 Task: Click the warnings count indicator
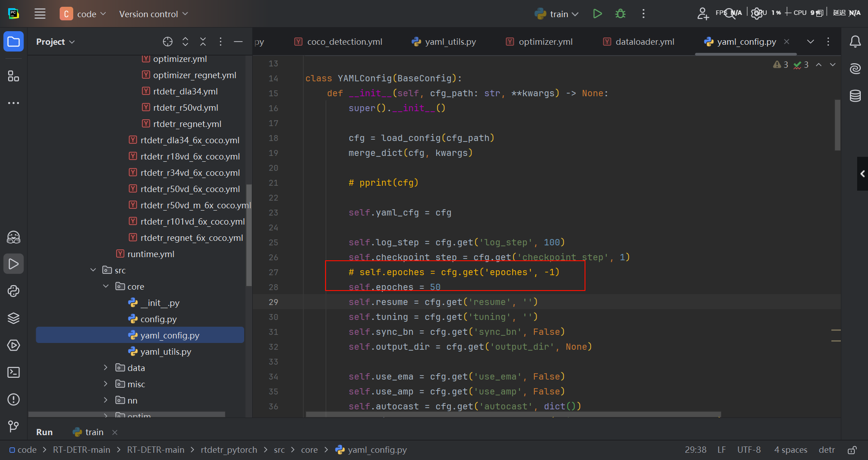click(x=781, y=65)
